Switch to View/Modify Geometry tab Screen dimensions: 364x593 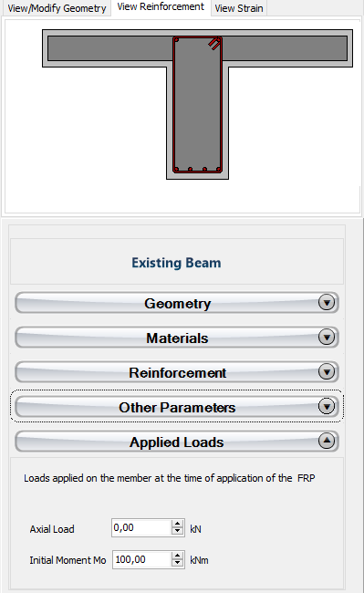(57, 8)
